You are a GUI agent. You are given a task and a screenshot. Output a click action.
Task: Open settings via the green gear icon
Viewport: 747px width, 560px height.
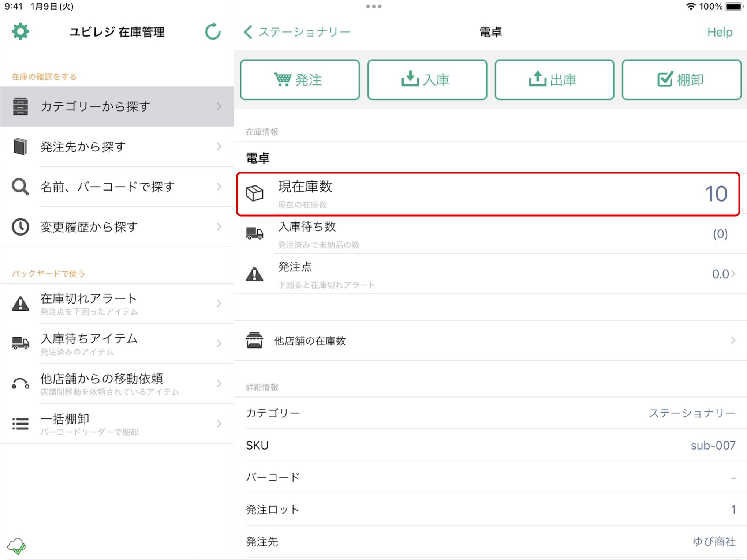point(20,32)
